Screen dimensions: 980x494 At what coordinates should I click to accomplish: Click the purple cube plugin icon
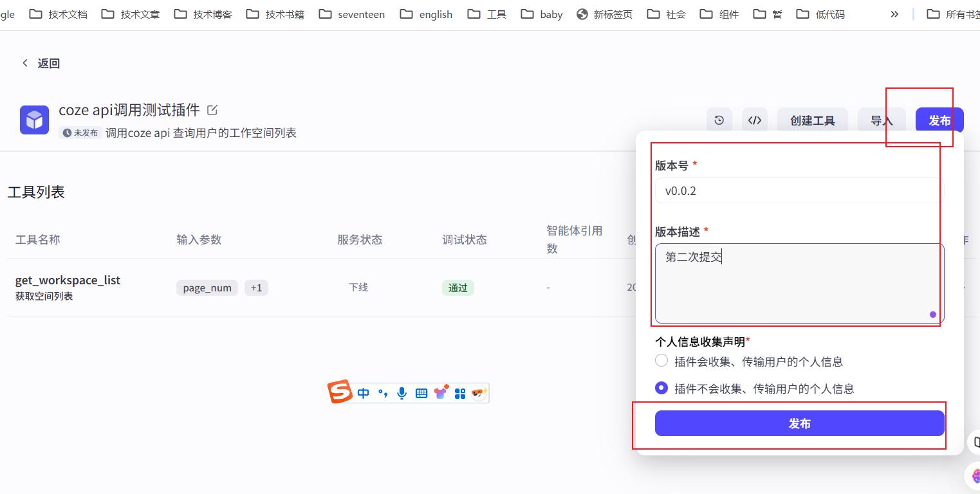pyautogui.click(x=34, y=120)
